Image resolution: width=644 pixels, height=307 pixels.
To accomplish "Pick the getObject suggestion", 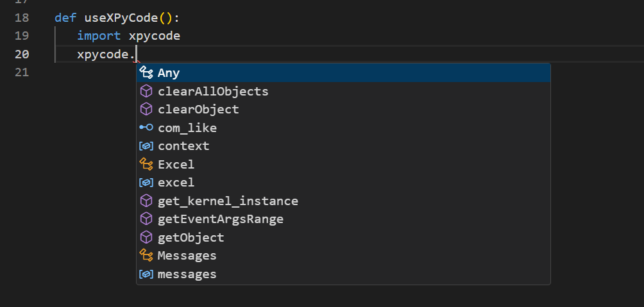I will [191, 238].
